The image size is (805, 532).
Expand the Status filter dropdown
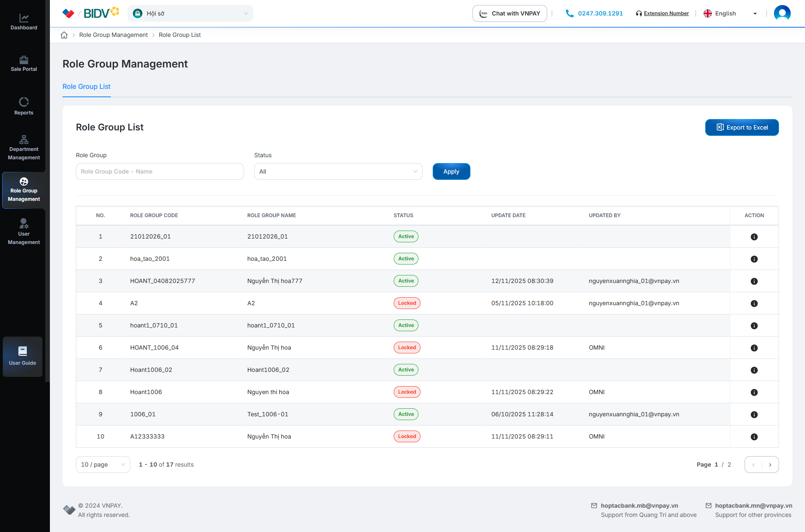click(338, 171)
